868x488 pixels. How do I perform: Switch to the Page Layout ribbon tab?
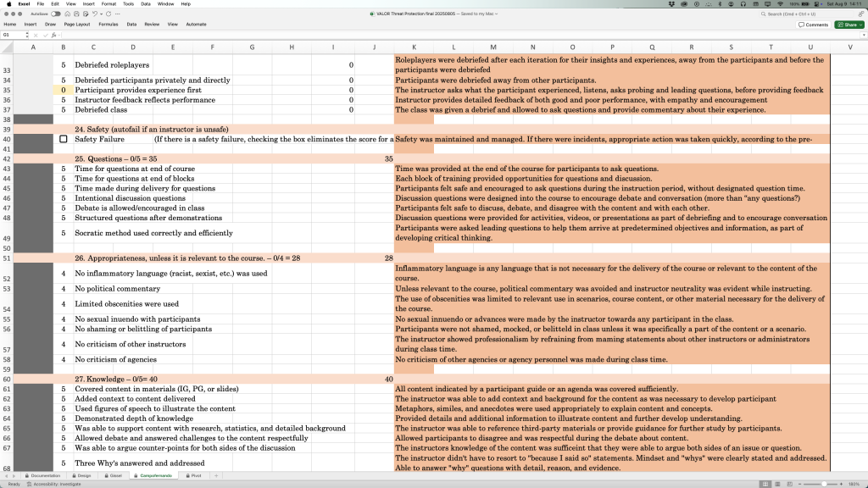click(x=77, y=25)
